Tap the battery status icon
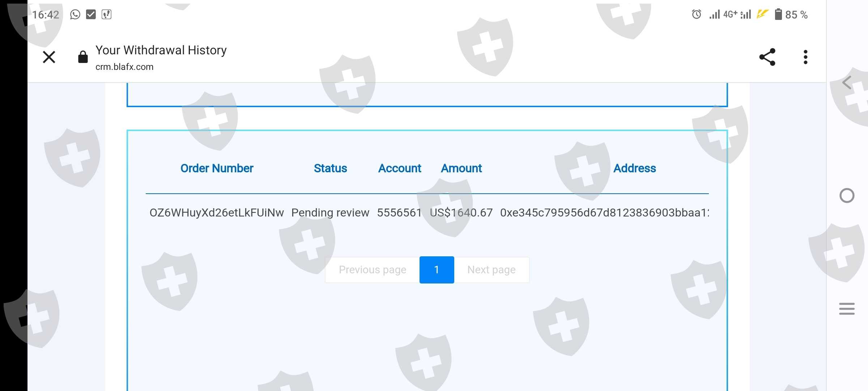Image resolution: width=868 pixels, height=391 pixels. (x=778, y=14)
